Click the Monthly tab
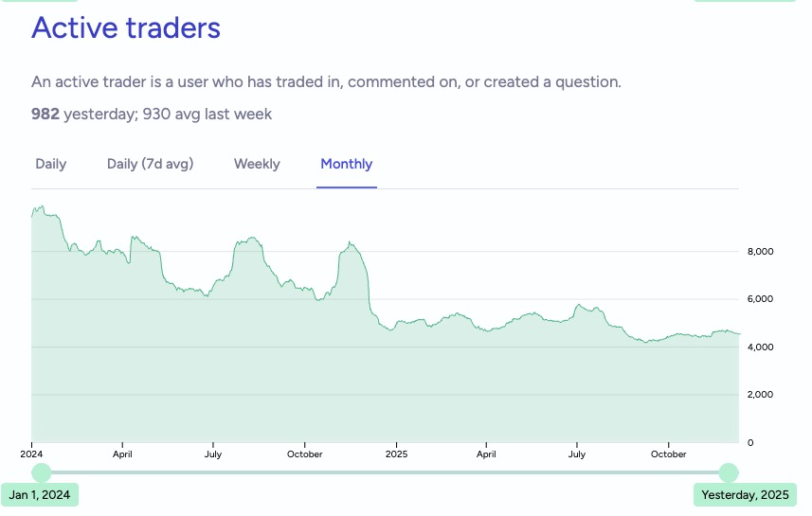The width and height of the screenshot is (812, 516). pos(347,164)
